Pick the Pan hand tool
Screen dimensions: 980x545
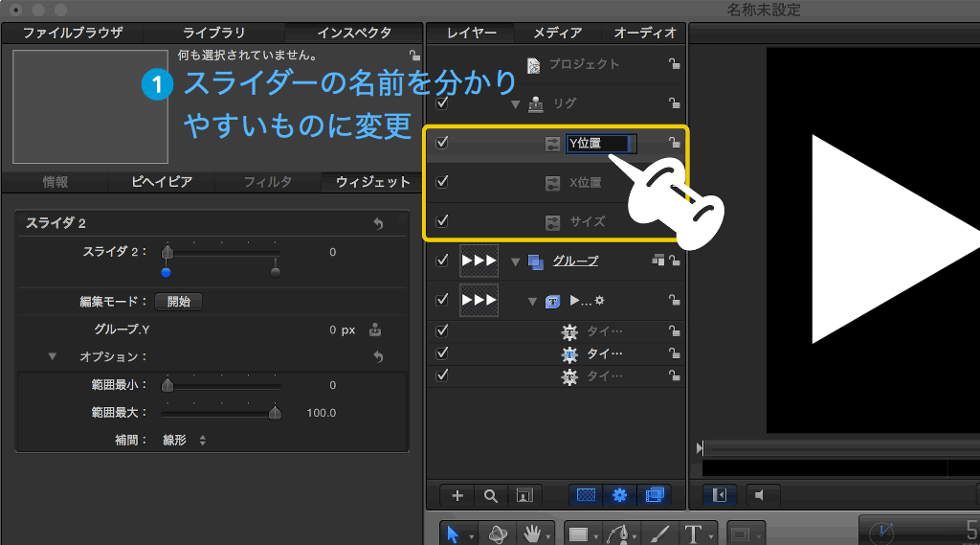(x=532, y=534)
